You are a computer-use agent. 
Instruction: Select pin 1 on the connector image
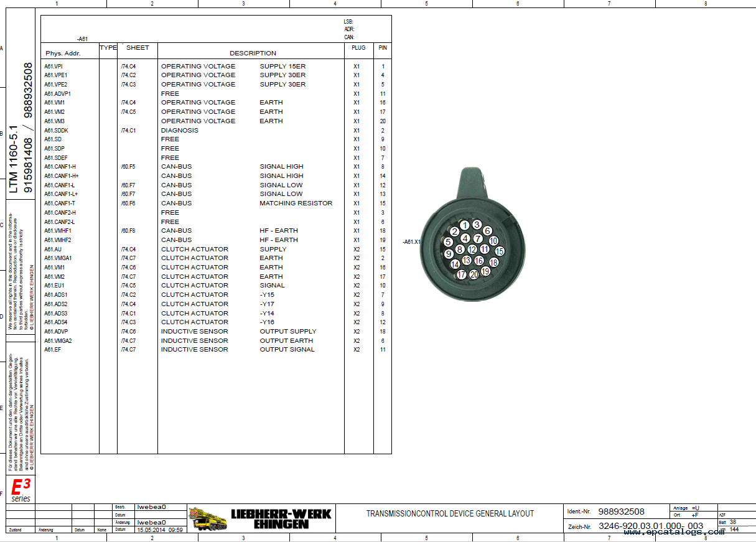(465, 225)
